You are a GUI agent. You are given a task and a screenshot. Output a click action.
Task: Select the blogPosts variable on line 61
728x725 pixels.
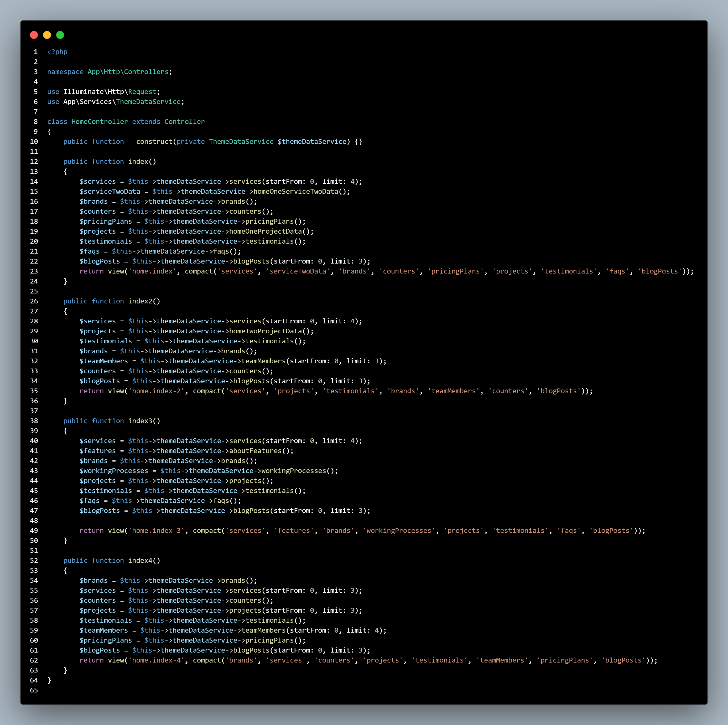tap(100, 650)
